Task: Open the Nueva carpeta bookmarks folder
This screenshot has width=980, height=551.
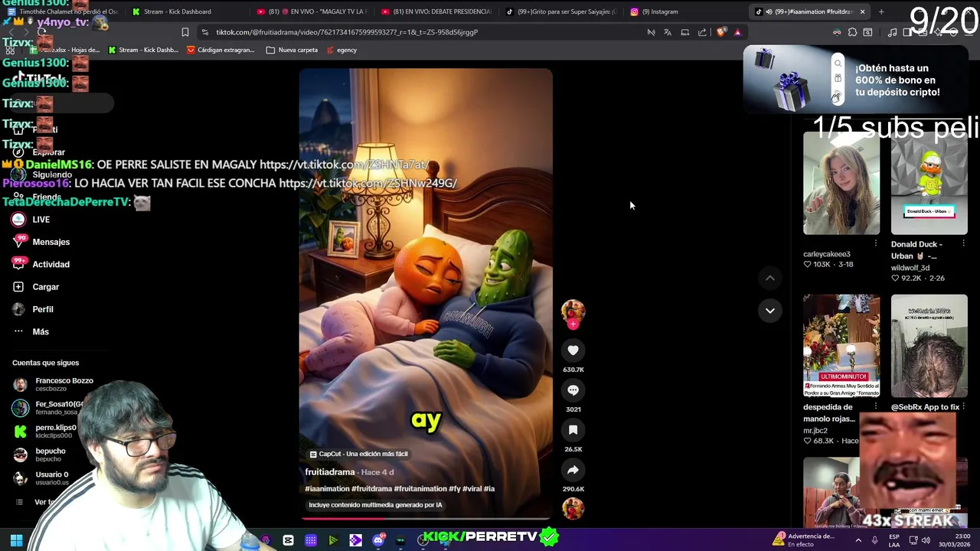Action: point(292,50)
